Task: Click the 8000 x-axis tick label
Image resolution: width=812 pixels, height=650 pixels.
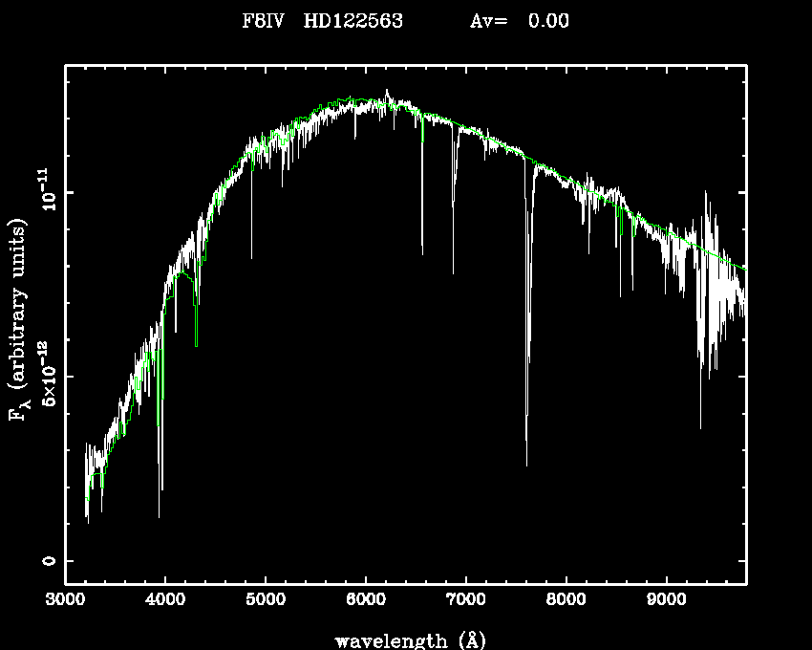Action: (x=566, y=602)
